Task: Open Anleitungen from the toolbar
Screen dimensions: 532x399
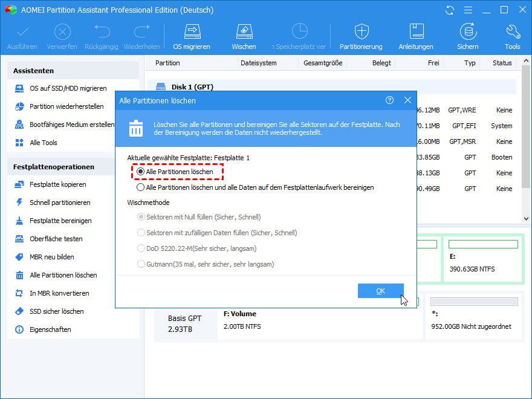Action: tap(416, 37)
